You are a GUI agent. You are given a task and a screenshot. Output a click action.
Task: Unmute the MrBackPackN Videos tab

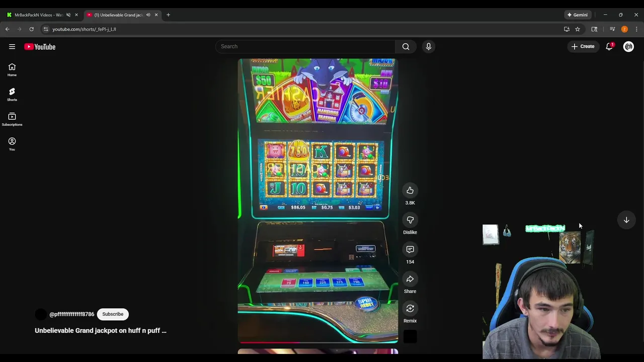[68, 15]
